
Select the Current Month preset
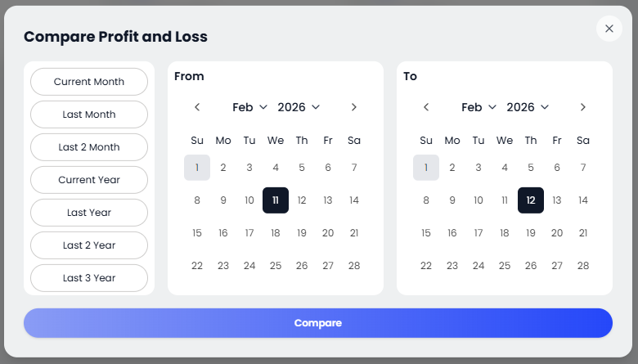click(x=89, y=82)
